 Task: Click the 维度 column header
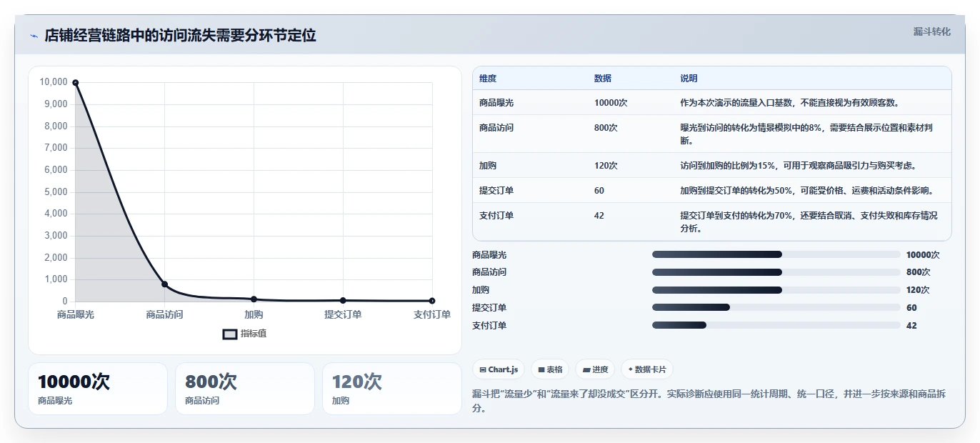coord(488,79)
